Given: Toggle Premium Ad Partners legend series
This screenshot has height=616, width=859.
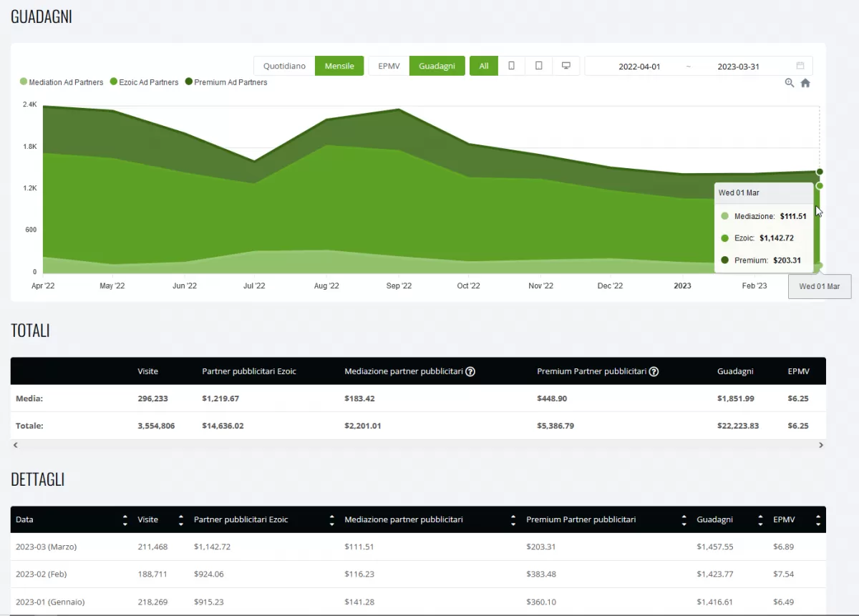Looking at the screenshot, I should (226, 82).
